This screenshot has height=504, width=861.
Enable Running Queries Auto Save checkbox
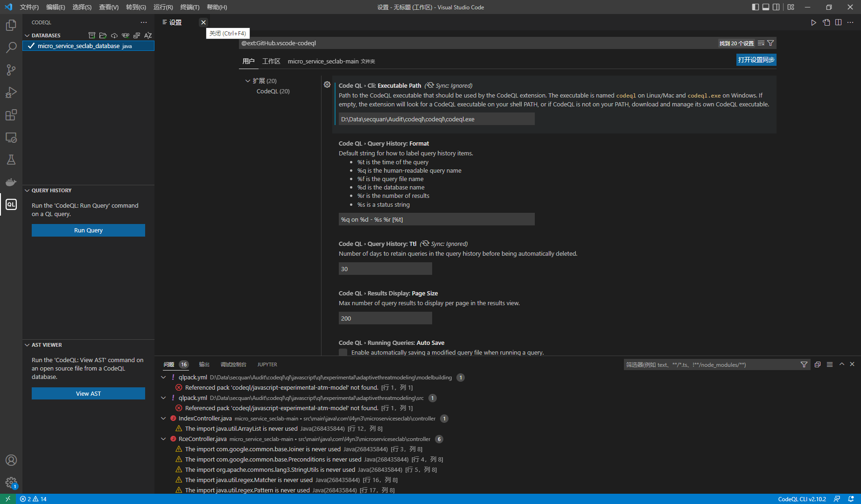[x=343, y=352]
